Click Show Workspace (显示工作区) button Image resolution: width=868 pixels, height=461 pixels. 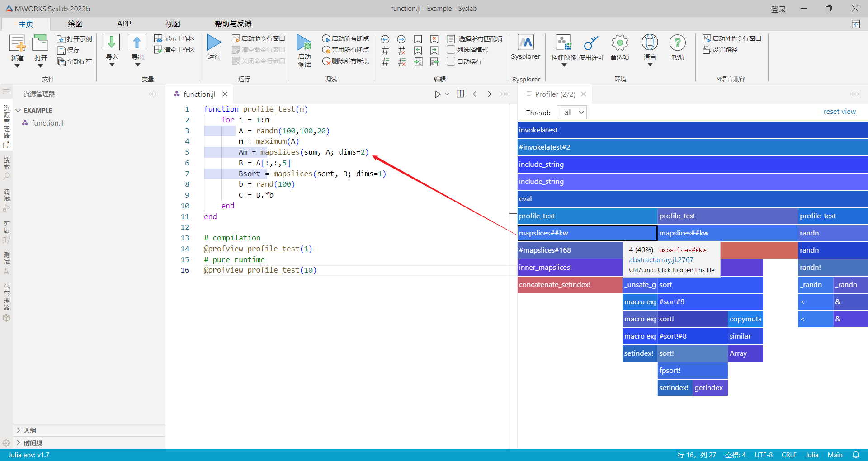pos(175,38)
